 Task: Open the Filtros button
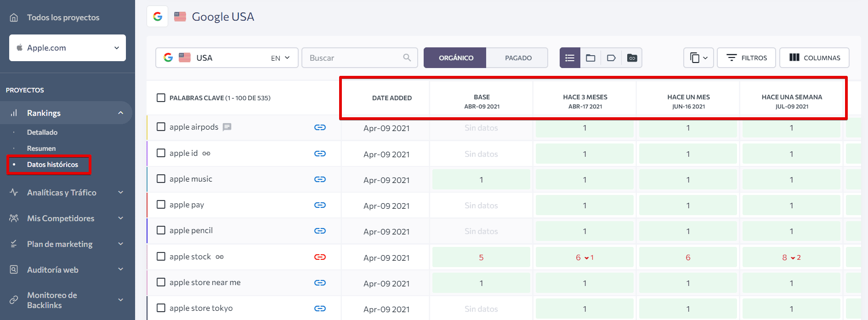click(746, 58)
